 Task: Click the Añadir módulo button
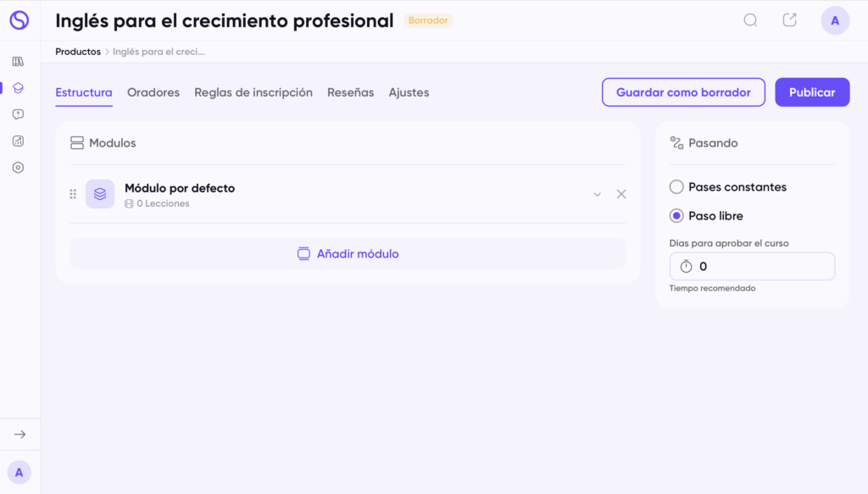[348, 253]
